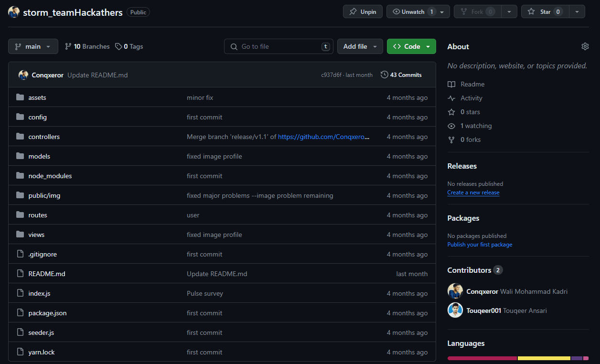Click the seeder.js file icon
Screen dimensions: 600x364
tap(20, 332)
